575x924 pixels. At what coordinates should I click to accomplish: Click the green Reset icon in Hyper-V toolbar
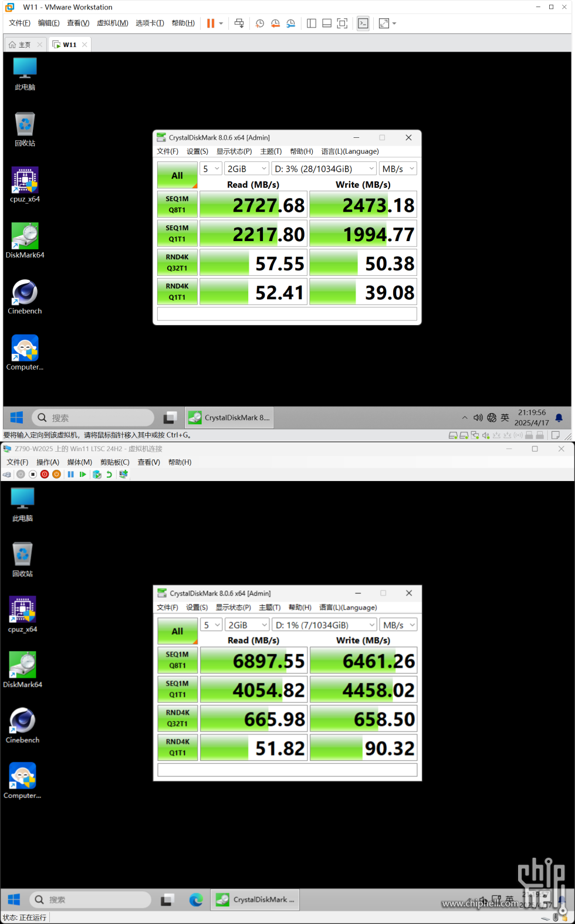click(83, 475)
